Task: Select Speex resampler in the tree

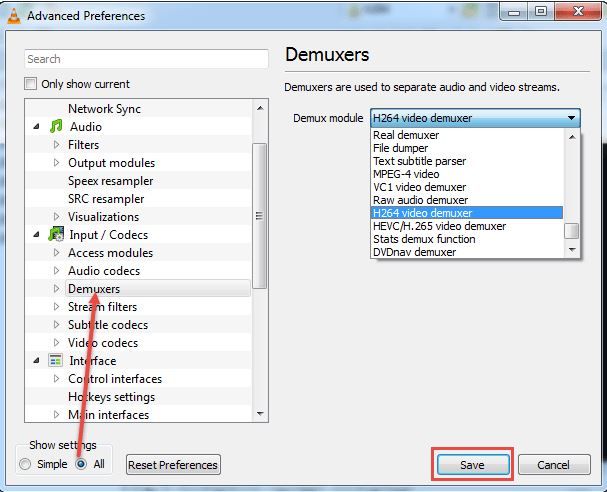Action: pyautogui.click(x=110, y=180)
